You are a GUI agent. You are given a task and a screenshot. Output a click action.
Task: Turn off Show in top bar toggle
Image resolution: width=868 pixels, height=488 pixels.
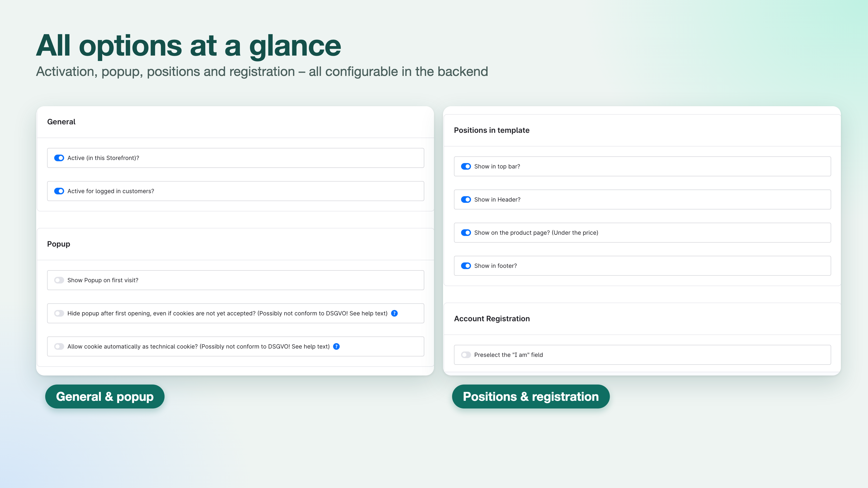point(466,166)
